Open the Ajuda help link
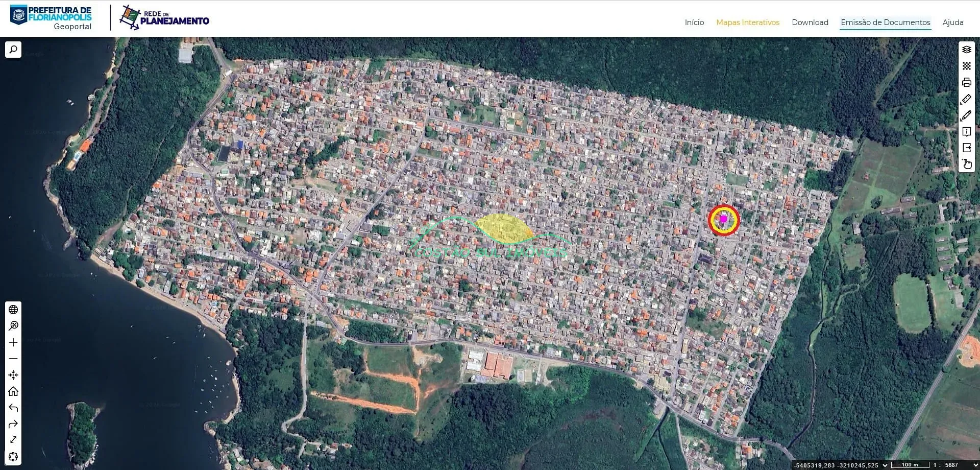980x470 pixels. [952, 22]
